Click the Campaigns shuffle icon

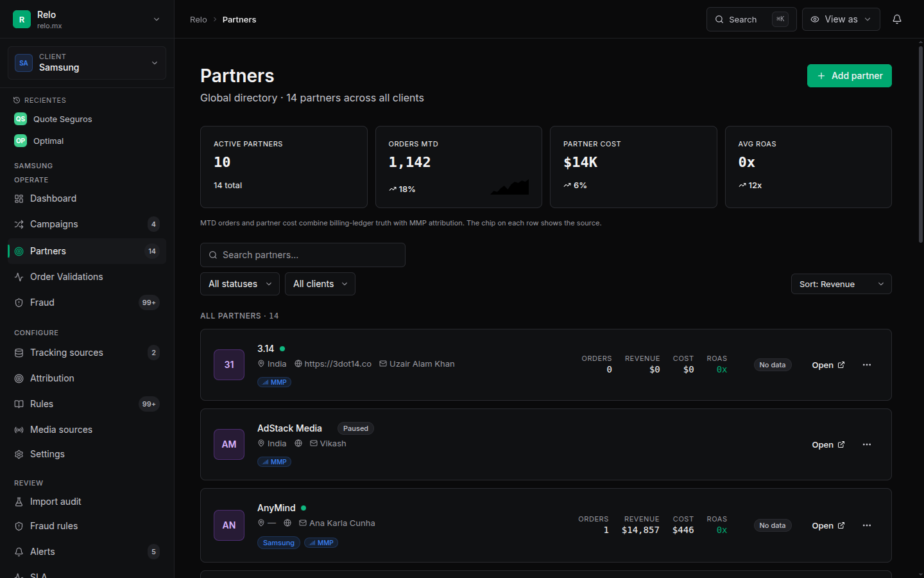click(19, 224)
